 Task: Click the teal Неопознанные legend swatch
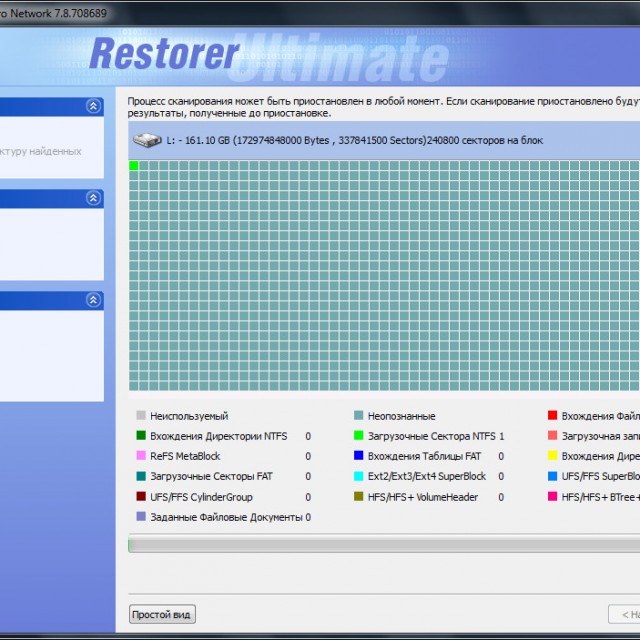358,416
